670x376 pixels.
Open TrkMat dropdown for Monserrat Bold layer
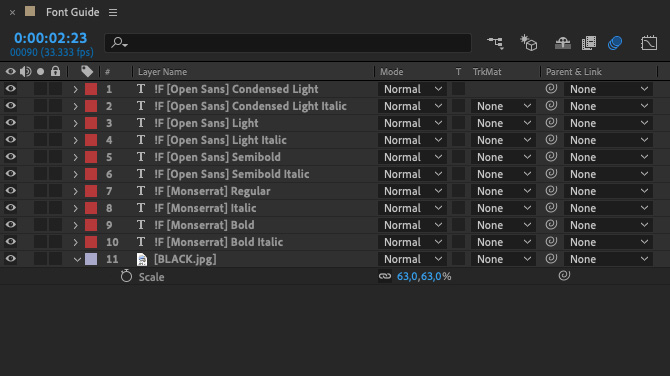click(503, 225)
